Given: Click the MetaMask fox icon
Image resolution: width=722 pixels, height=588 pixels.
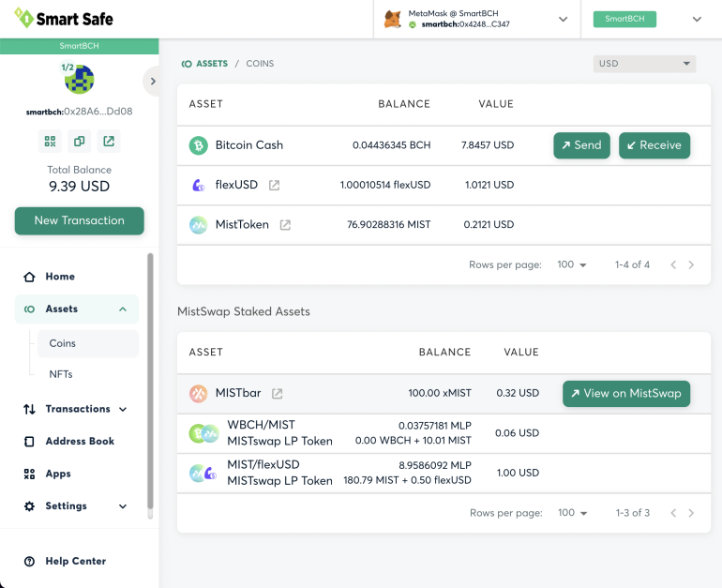Looking at the screenshot, I should coord(392,19).
